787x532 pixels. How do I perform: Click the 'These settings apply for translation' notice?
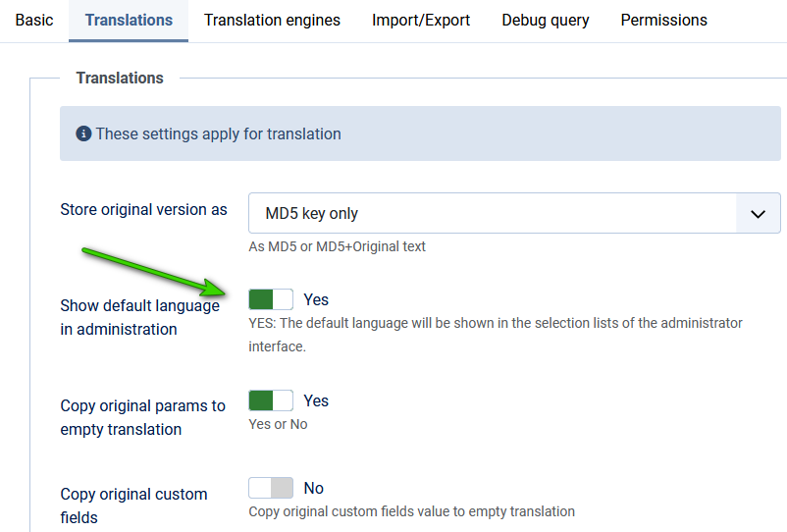(218, 133)
